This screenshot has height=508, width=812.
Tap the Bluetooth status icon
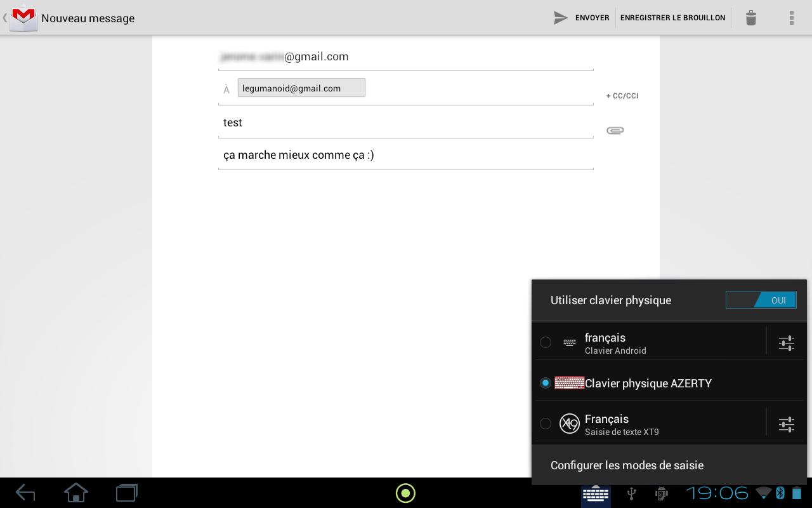[x=780, y=493]
